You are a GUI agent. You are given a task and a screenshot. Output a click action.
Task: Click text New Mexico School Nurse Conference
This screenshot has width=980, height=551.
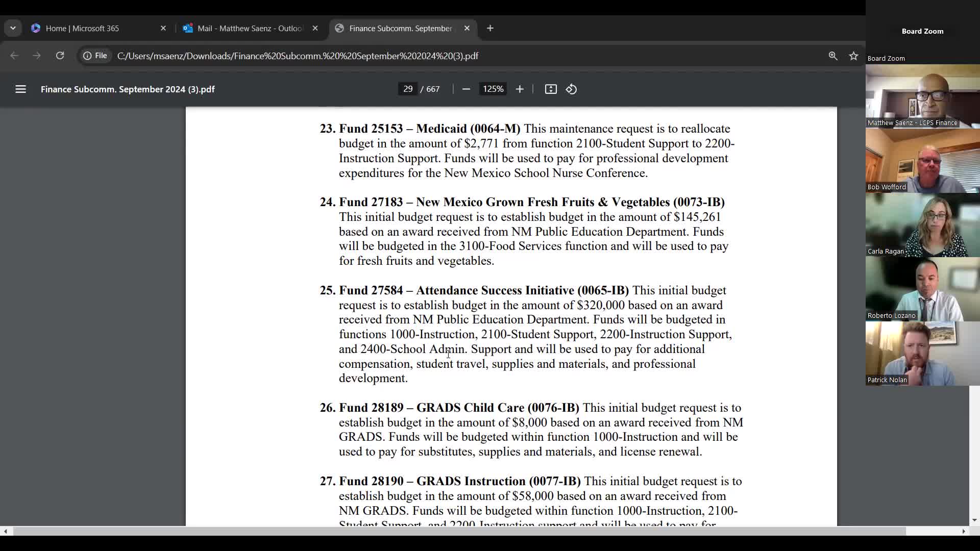point(545,173)
